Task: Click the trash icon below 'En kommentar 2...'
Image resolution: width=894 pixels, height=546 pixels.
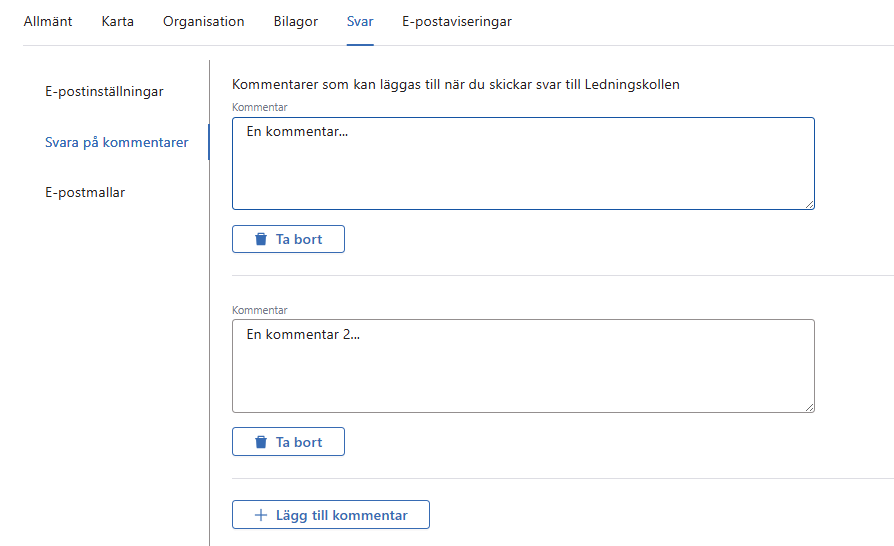Action: pos(261,442)
